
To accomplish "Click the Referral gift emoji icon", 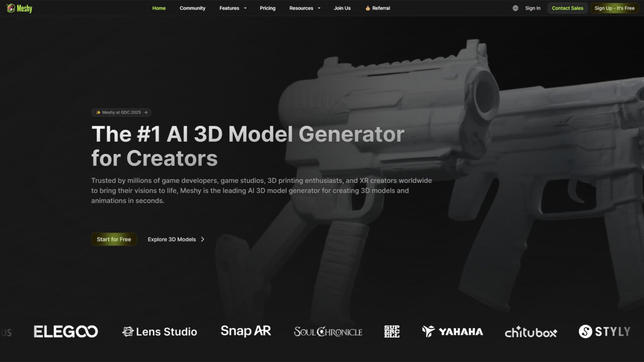I will pyautogui.click(x=368, y=8).
